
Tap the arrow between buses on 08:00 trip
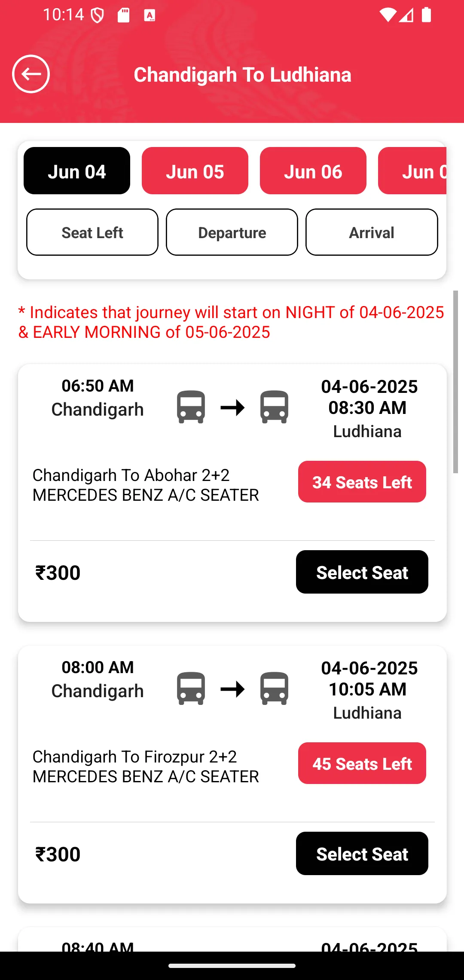[x=232, y=689]
